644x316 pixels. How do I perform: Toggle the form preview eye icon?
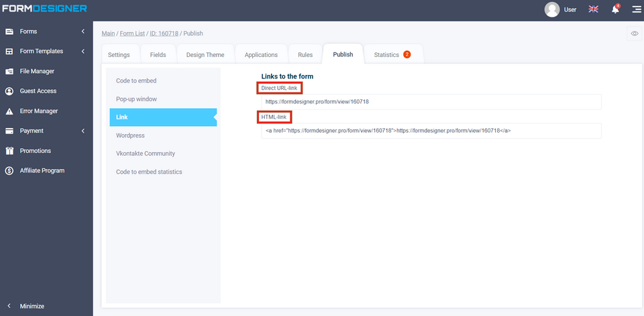tap(634, 34)
